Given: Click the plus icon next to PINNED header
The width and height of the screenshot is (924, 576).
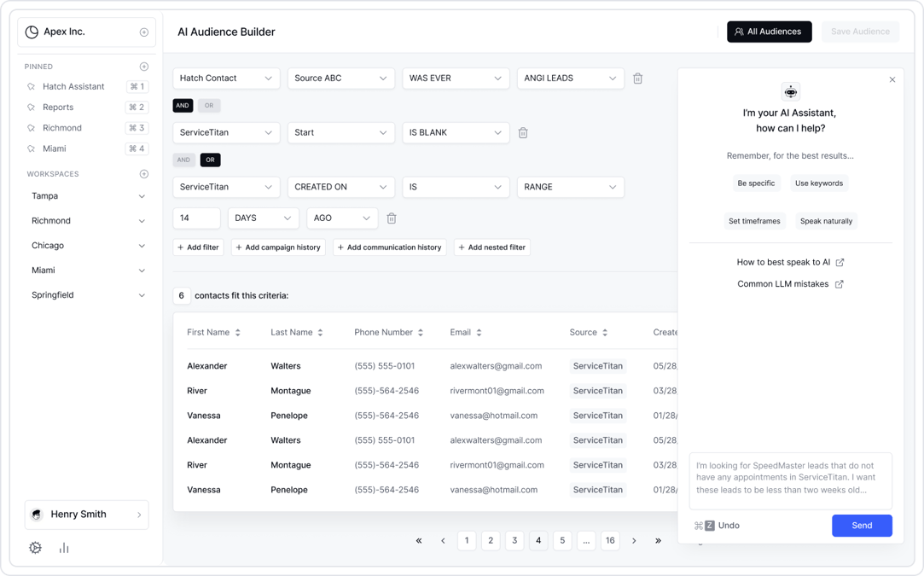Looking at the screenshot, I should coord(144,66).
